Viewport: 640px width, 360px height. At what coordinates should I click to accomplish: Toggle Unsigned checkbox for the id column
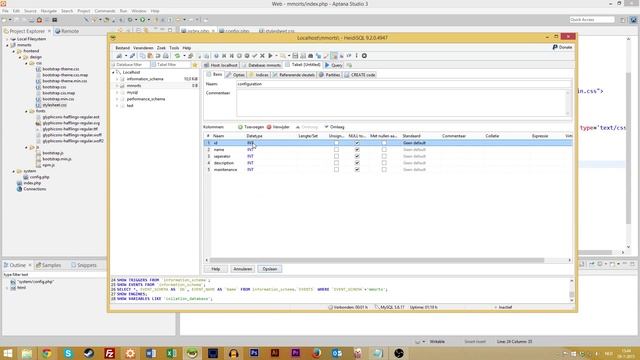(x=336, y=143)
